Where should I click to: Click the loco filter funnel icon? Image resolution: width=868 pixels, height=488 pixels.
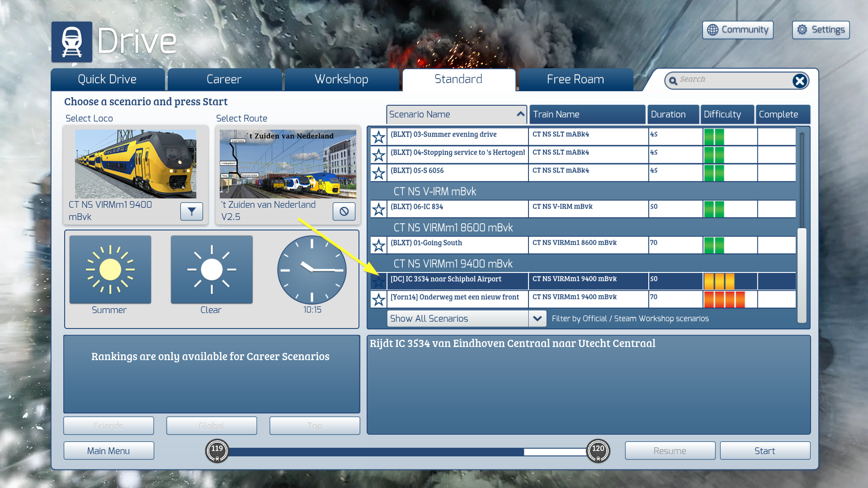[x=192, y=211]
